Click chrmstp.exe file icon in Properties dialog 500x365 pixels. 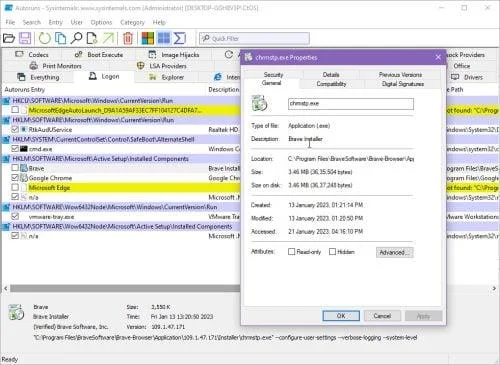pyautogui.click(x=260, y=103)
